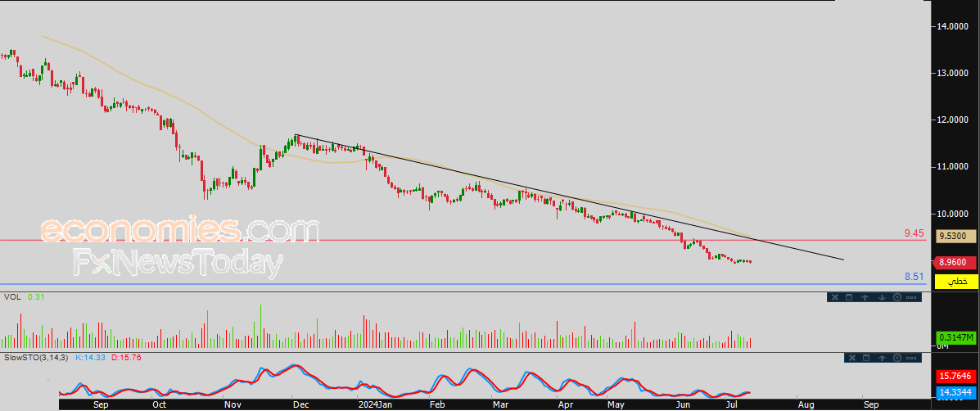Click the 0.3147M volume value tag
The height and width of the screenshot is (411, 980).
tap(955, 338)
